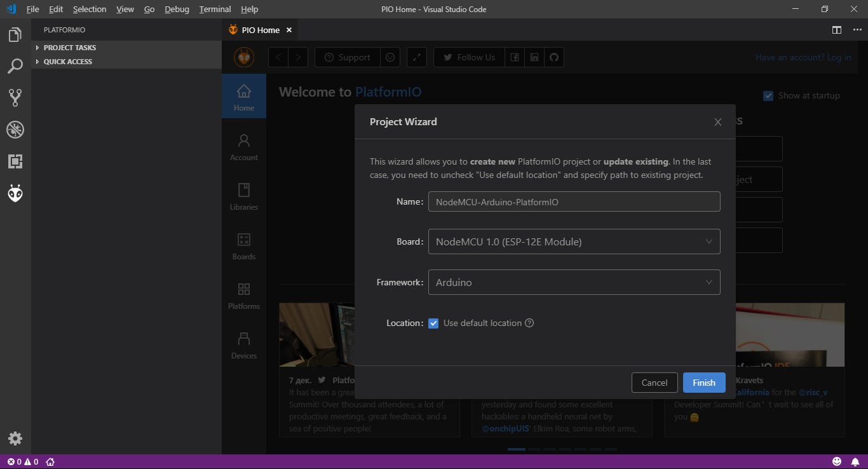Open Boards in PIO sidebar
The height and width of the screenshot is (469, 868).
click(x=244, y=245)
